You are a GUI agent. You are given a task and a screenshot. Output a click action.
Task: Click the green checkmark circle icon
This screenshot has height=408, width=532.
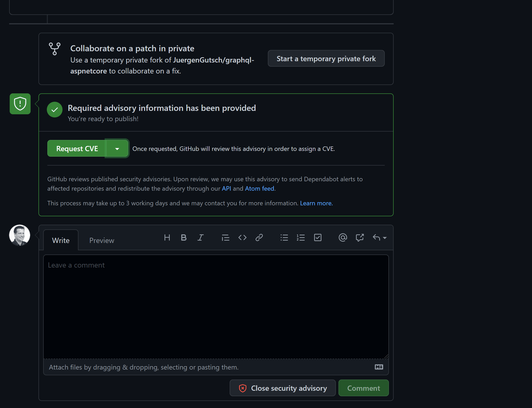(x=55, y=110)
